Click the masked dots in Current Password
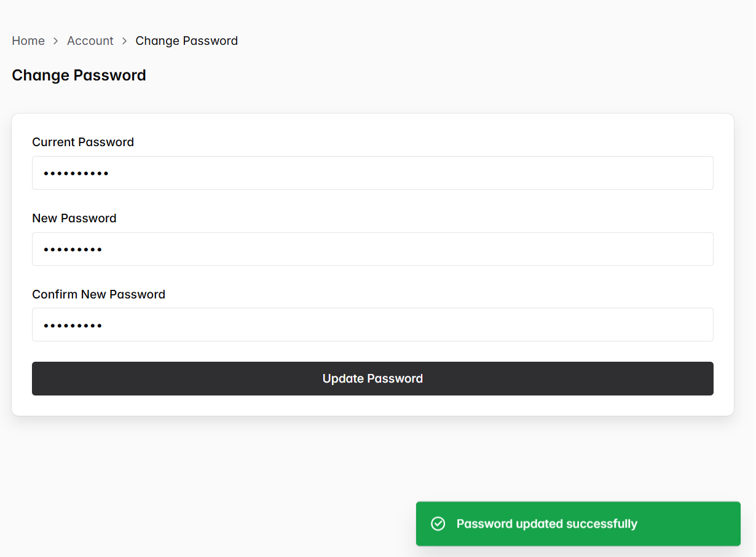 (x=76, y=173)
